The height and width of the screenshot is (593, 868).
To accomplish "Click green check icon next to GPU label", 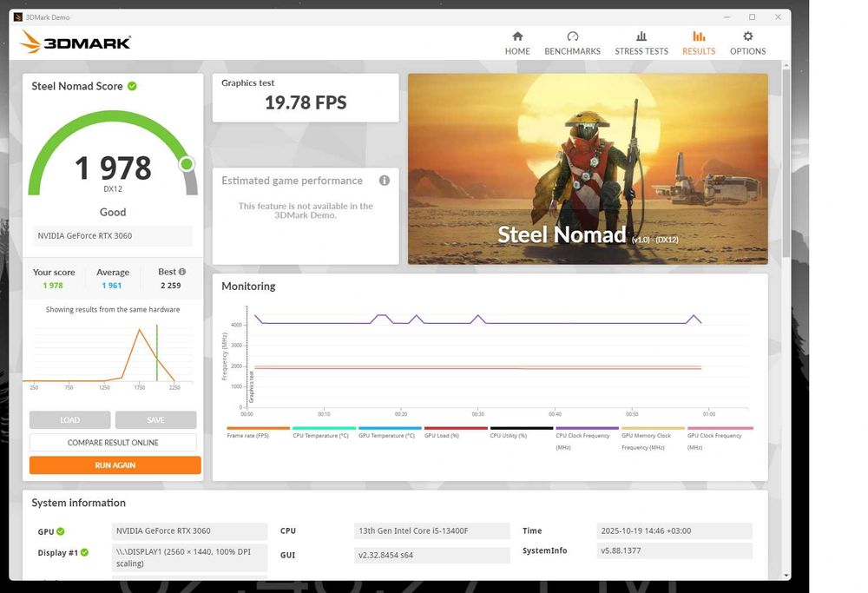I will click(x=61, y=531).
